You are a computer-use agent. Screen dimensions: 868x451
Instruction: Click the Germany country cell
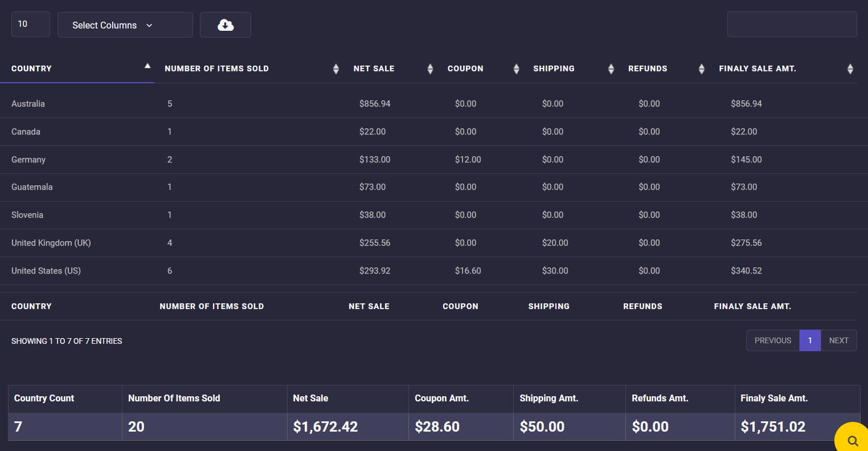pyautogui.click(x=28, y=160)
